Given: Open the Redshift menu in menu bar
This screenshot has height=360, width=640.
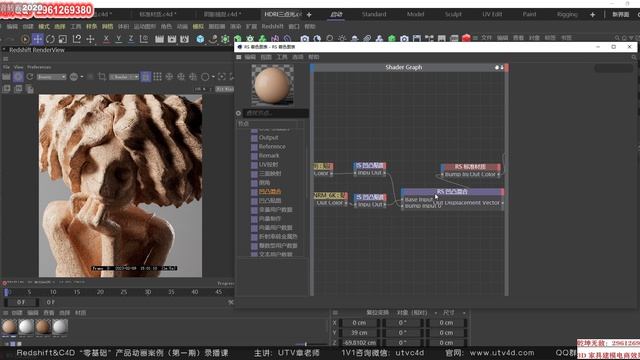Looking at the screenshot, I should coord(272,26).
